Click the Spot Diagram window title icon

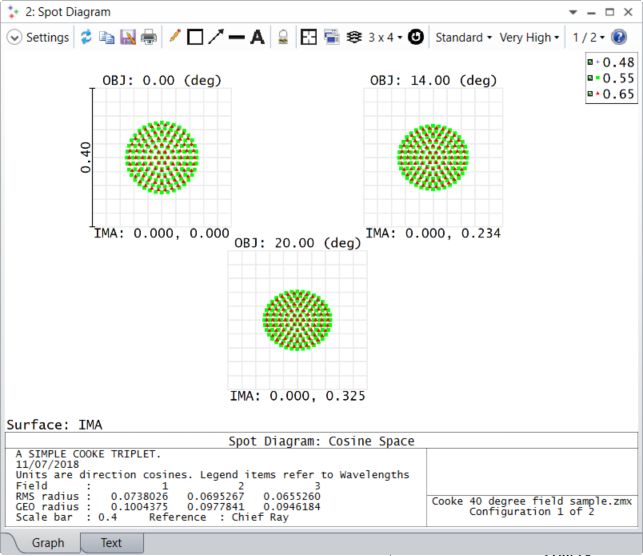click(x=13, y=12)
